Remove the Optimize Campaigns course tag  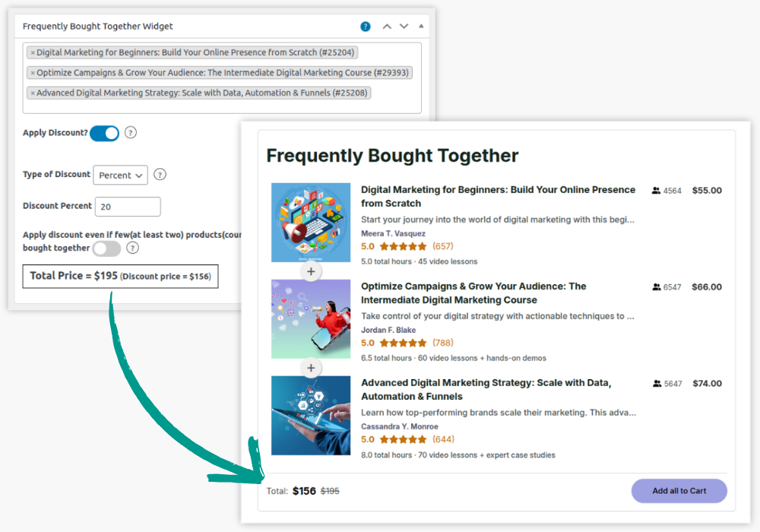pyautogui.click(x=33, y=73)
